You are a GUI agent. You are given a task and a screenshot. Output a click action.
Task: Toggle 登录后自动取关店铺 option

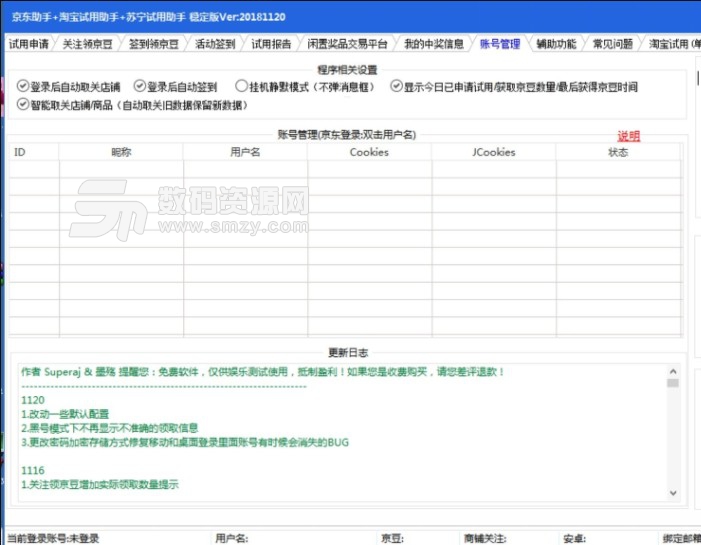(68, 86)
